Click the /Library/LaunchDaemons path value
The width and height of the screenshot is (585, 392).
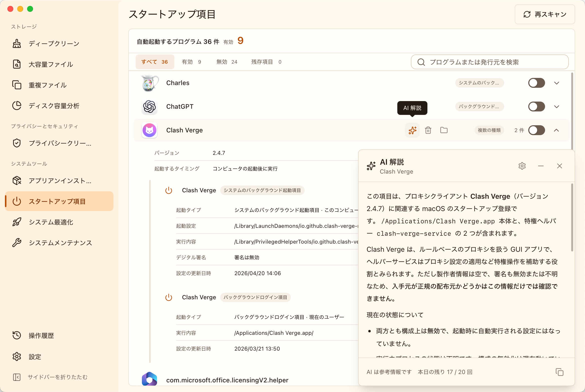pyautogui.click(x=296, y=226)
